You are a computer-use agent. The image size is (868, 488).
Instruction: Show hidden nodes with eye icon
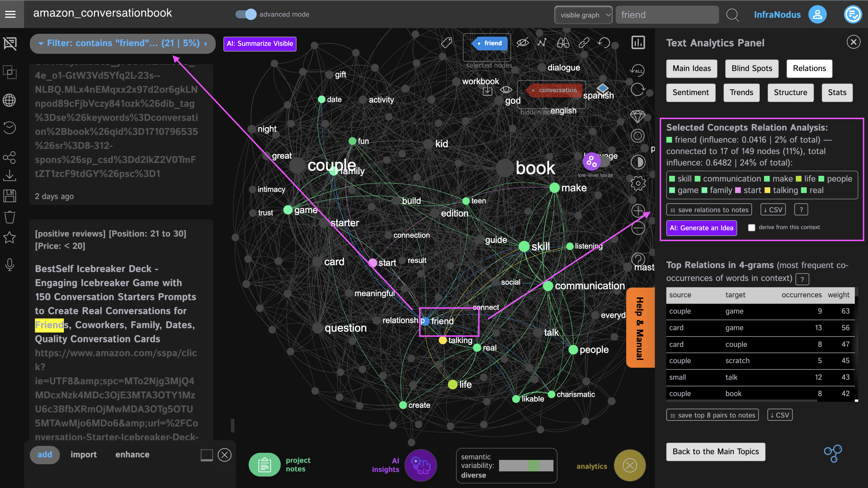click(506, 90)
